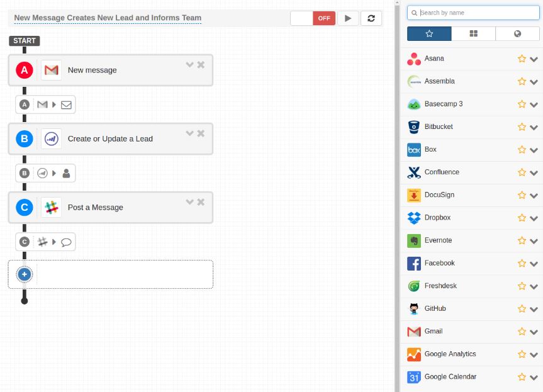Click the blue C step badge
The image size is (543, 392).
click(x=25, y=208)
